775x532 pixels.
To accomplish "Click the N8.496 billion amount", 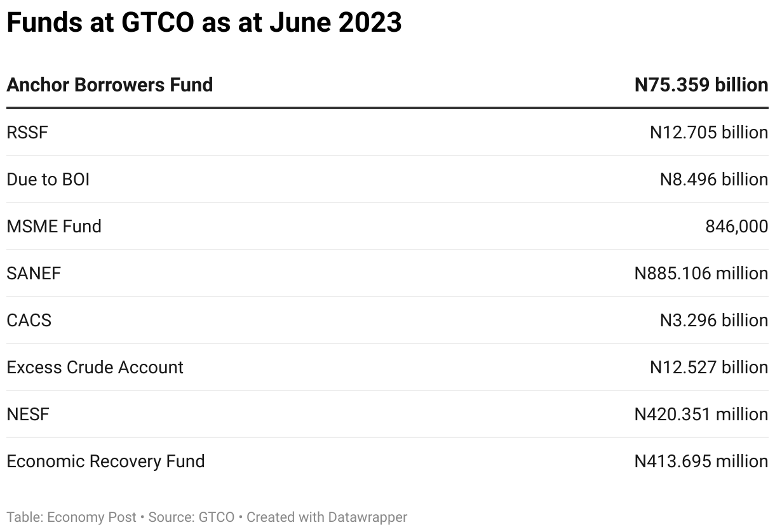I will (714, 179).
